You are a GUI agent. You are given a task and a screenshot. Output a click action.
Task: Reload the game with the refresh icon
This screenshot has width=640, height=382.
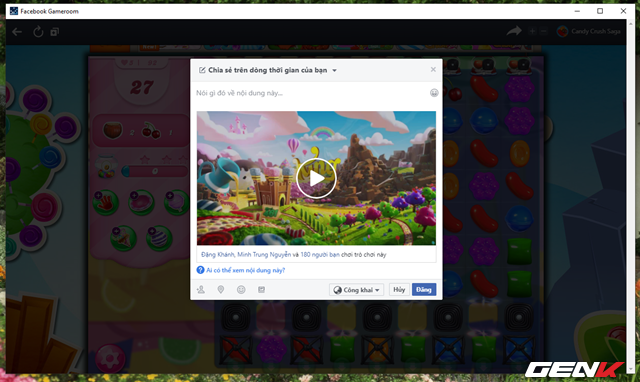(38, 32)
